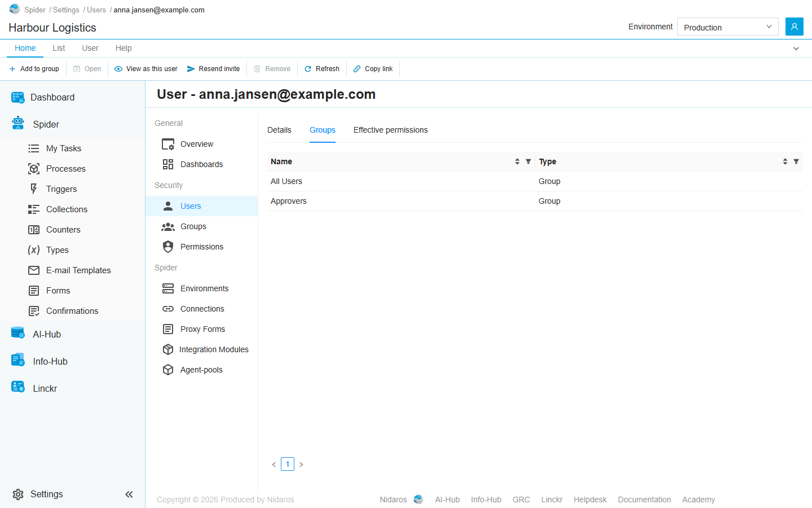
Task: Select the Approvers group row
Action: (535, 201)
